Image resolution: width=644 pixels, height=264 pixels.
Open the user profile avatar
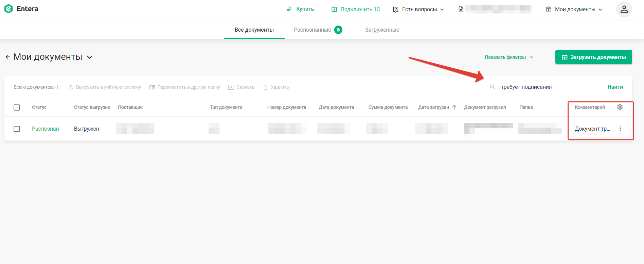click(624, 9)
